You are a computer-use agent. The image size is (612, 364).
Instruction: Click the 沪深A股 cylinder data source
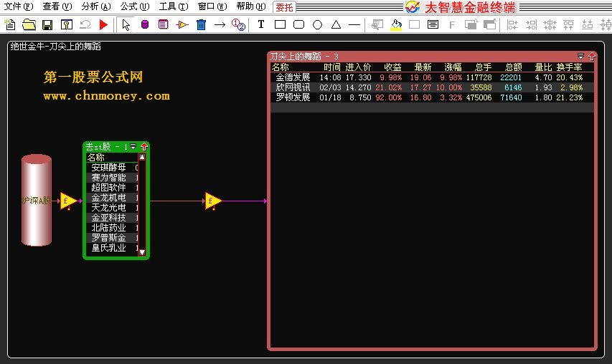[37, 200]
